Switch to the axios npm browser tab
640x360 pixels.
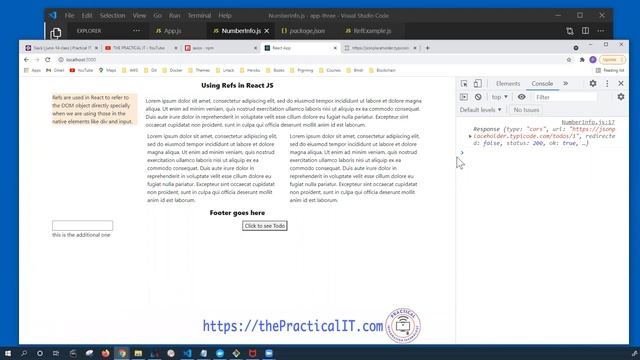[220, 48]
